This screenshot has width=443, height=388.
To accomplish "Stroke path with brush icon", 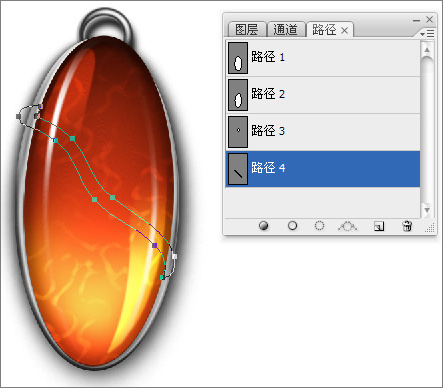I will [x=292, y=226].
